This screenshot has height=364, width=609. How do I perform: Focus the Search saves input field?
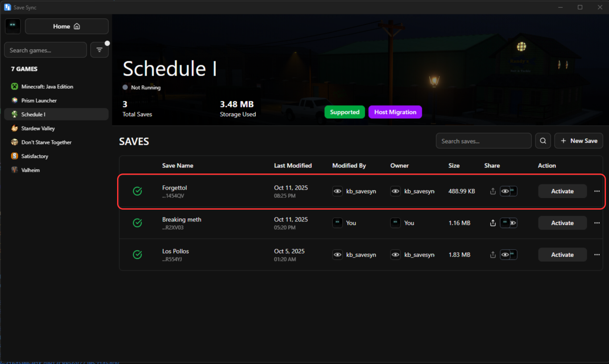483,141
